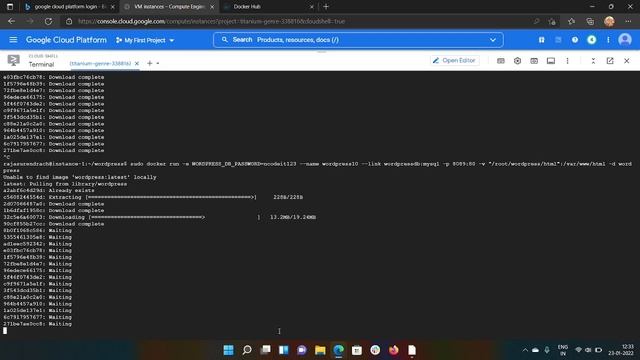Close the titanium-genre terminal session tab
The height and width of the screenshot is (360, 640).
coord(137,64)
